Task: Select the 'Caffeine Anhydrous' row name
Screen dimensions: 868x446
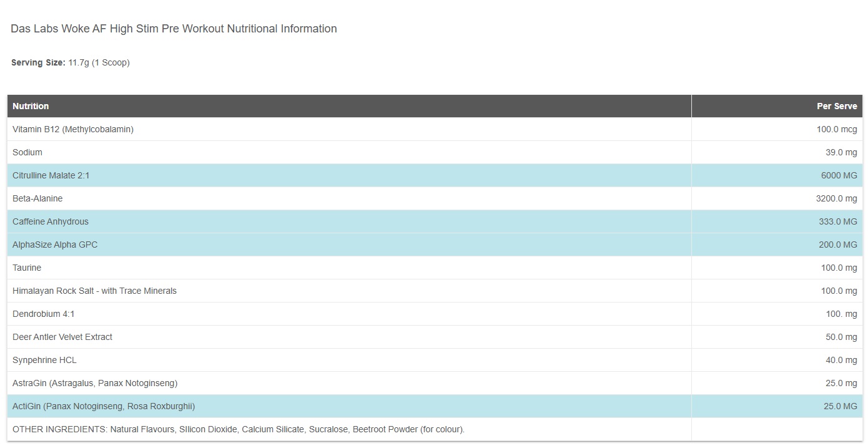Action: pos(51,221)
